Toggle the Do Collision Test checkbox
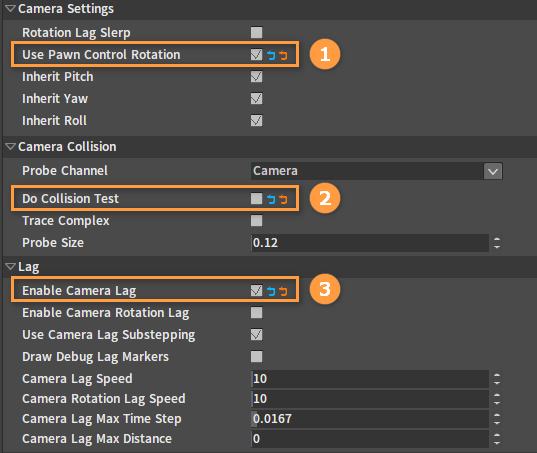The width and height of the screenshot is (537, 453). coord(257,198)
